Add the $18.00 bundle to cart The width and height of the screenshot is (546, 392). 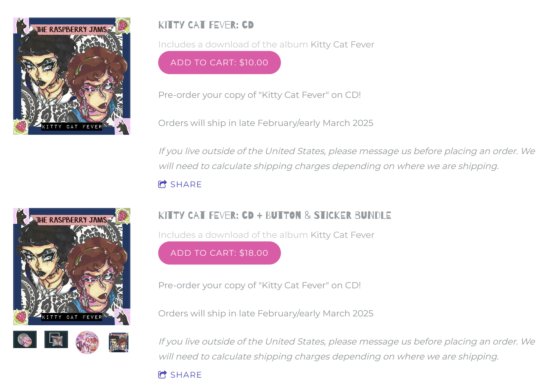[x=219, y=253]
